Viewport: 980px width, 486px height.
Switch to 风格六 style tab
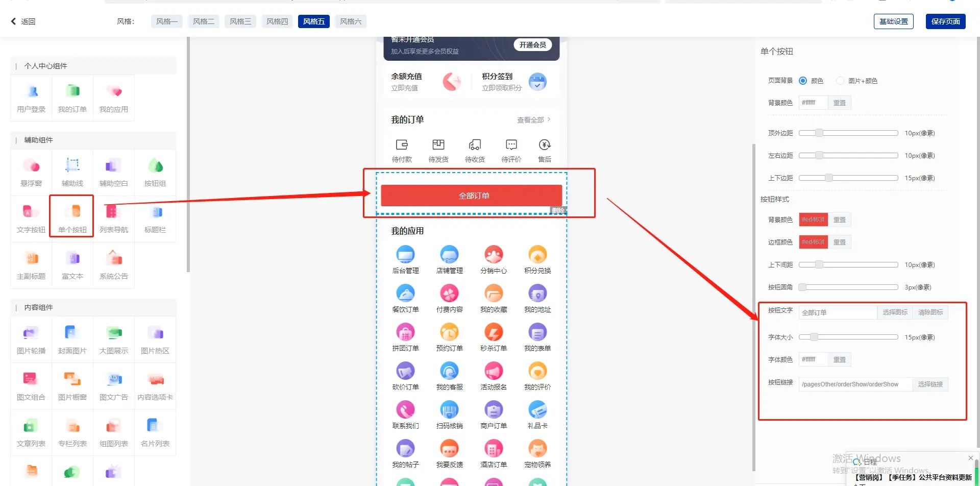(x=351, y=21)
